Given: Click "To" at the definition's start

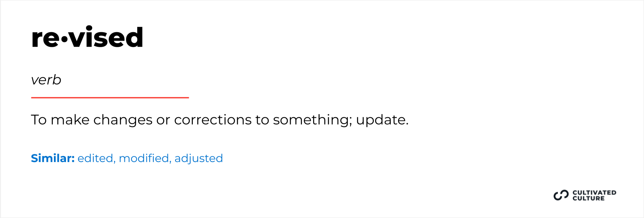Looking at the screenshot, I should 39,120.
